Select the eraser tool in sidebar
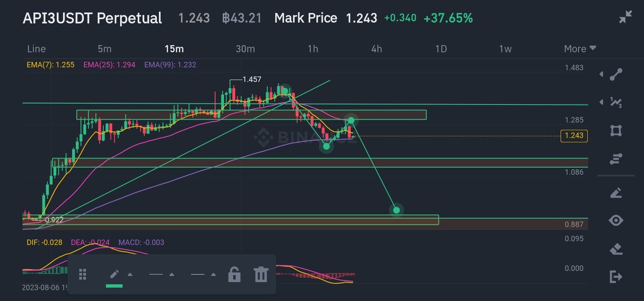Screen dimensions: 644x301 point(616,249)
